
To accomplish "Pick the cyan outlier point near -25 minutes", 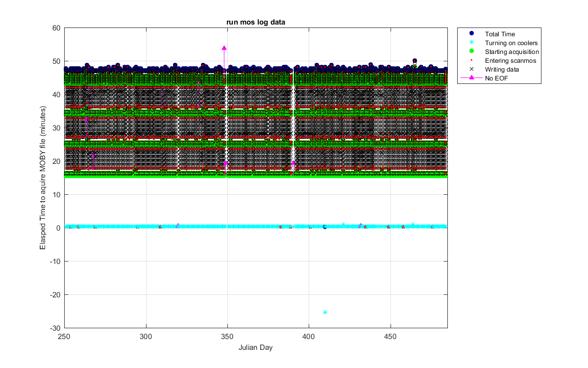I will [325, 312].
